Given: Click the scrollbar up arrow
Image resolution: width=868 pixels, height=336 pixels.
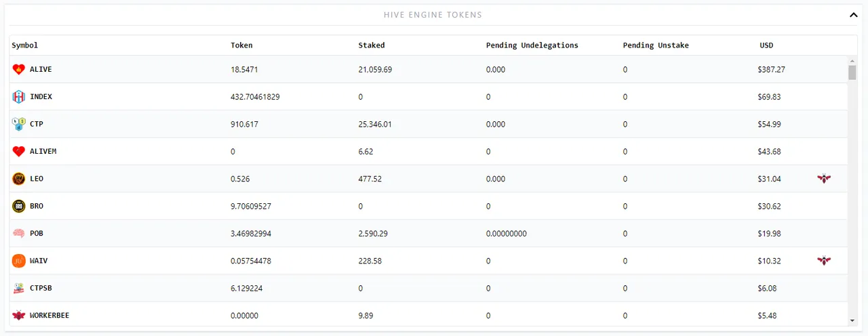Looking at the screenshot, I should (852, 60).
